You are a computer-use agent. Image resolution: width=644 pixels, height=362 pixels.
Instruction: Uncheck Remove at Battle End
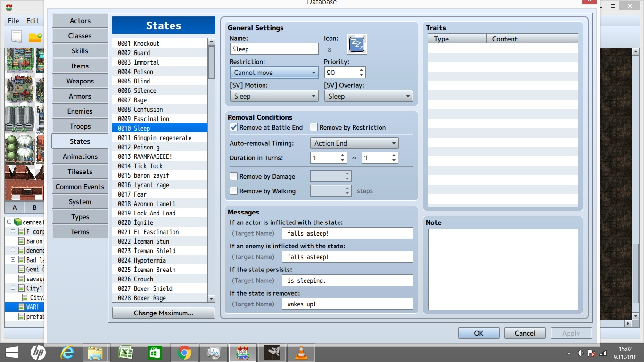[233, 127]
